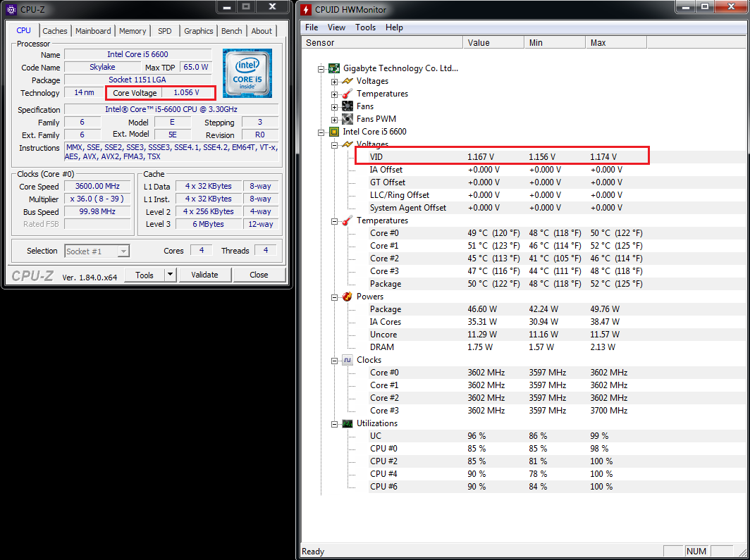Expand the Gigabyte Voltages node
This screenshot has height=560, width=750.
pyautogui.click(x=335, y=82)
